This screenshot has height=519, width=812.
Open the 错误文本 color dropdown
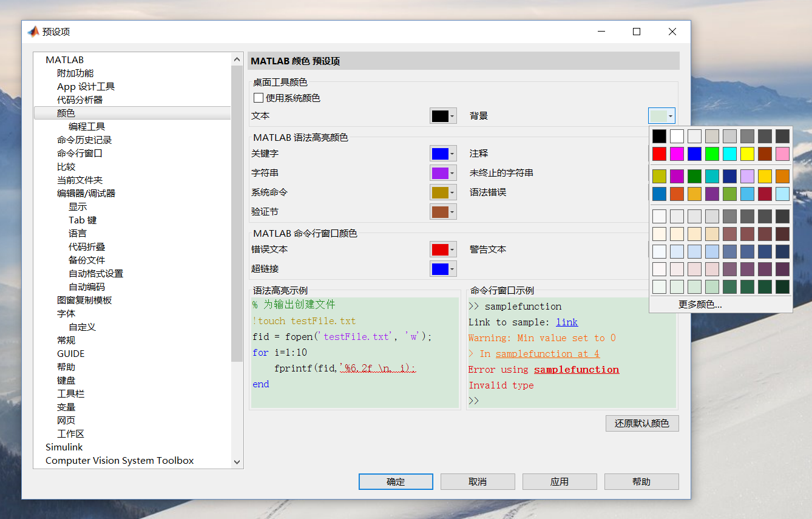pos(443,249)
